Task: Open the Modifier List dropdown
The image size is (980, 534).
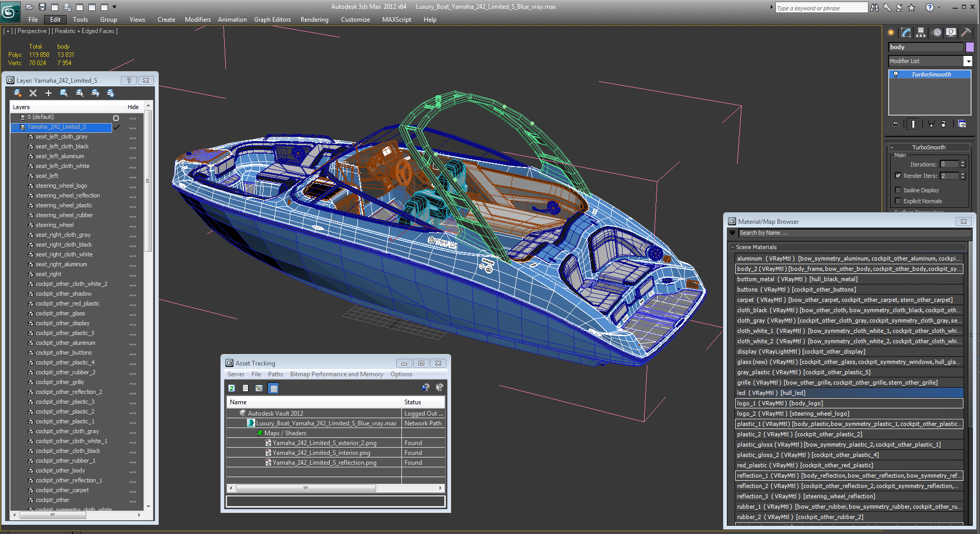Action: tap(968, 61)
